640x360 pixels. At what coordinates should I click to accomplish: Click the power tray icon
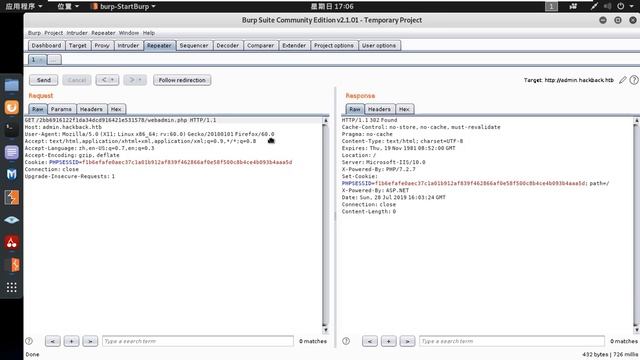coord(620,6)
